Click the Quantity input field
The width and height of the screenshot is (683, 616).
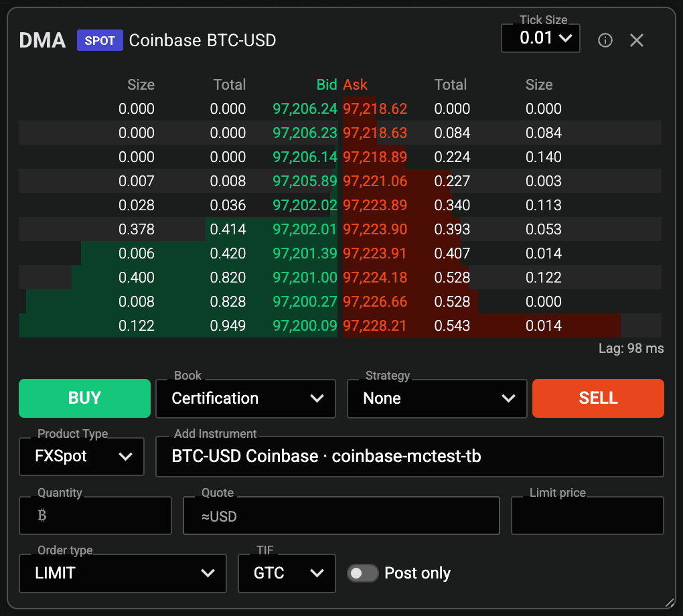click(95, 516)
